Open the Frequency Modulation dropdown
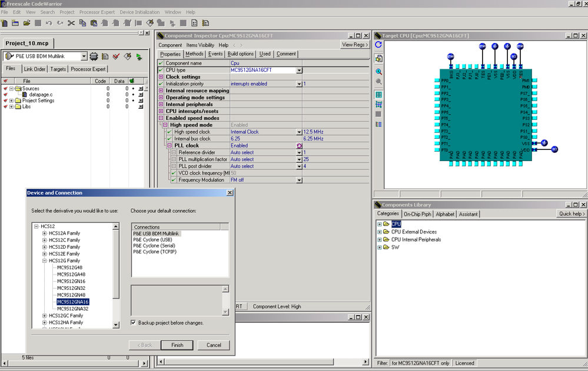This screenshot has width=588, height=371. pos(299,181)
